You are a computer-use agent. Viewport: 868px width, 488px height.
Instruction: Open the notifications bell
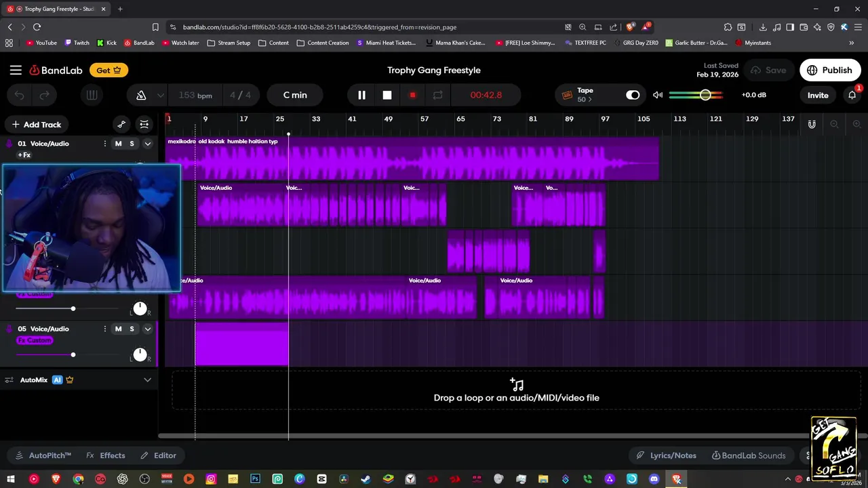click(852, 95)
